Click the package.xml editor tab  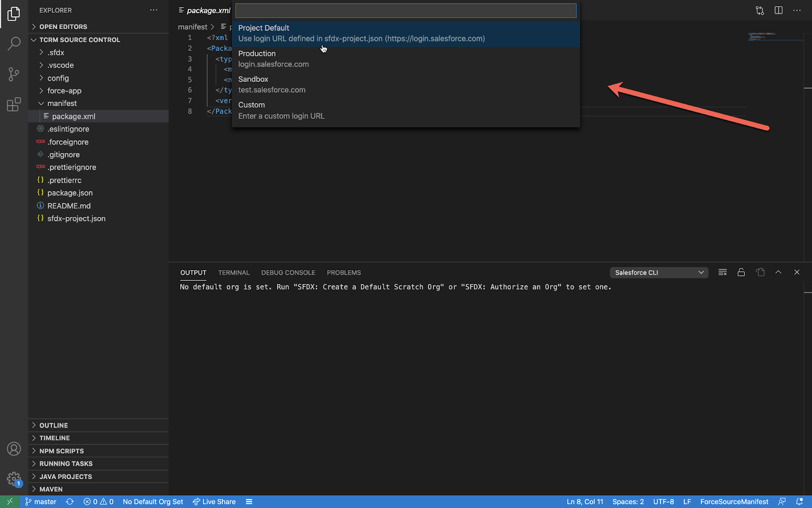[x=204, y=10]
